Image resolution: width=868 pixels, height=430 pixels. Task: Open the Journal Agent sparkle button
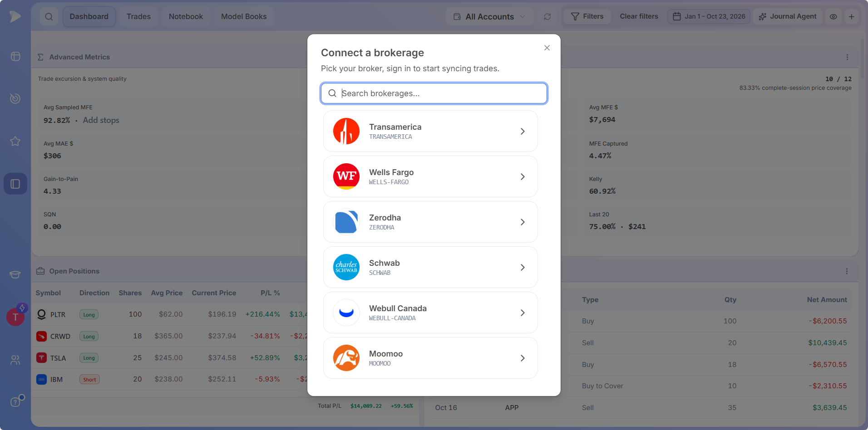point(788,16)
